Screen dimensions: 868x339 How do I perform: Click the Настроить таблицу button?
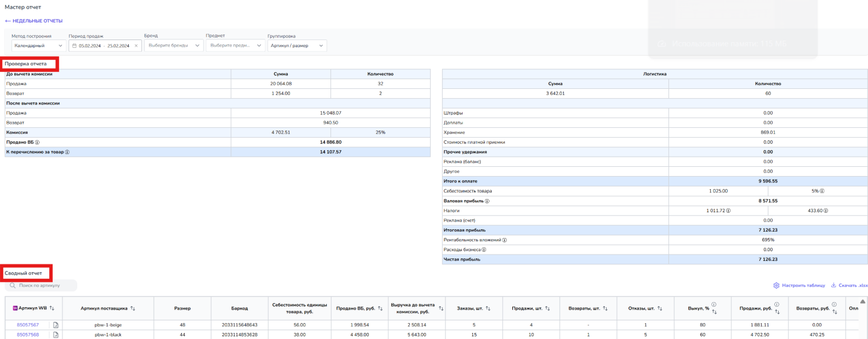click(x=799, y=285)
